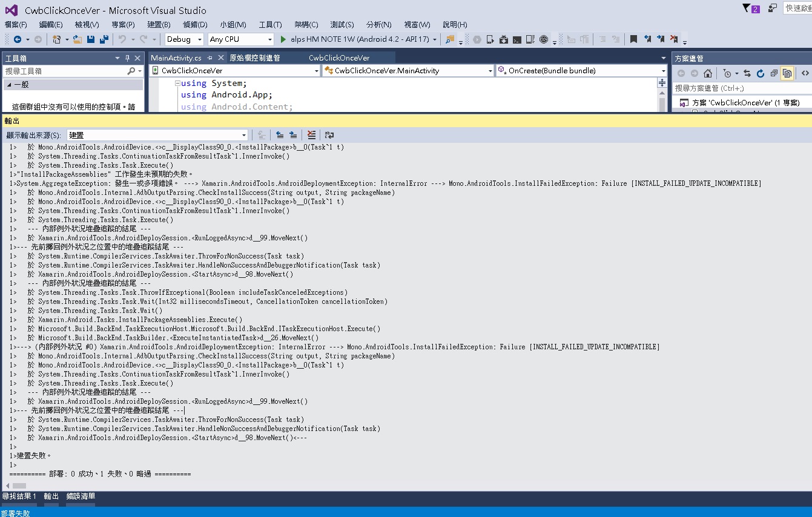
Task: Save the current file with the single disk icon
Action: (91, 39)
